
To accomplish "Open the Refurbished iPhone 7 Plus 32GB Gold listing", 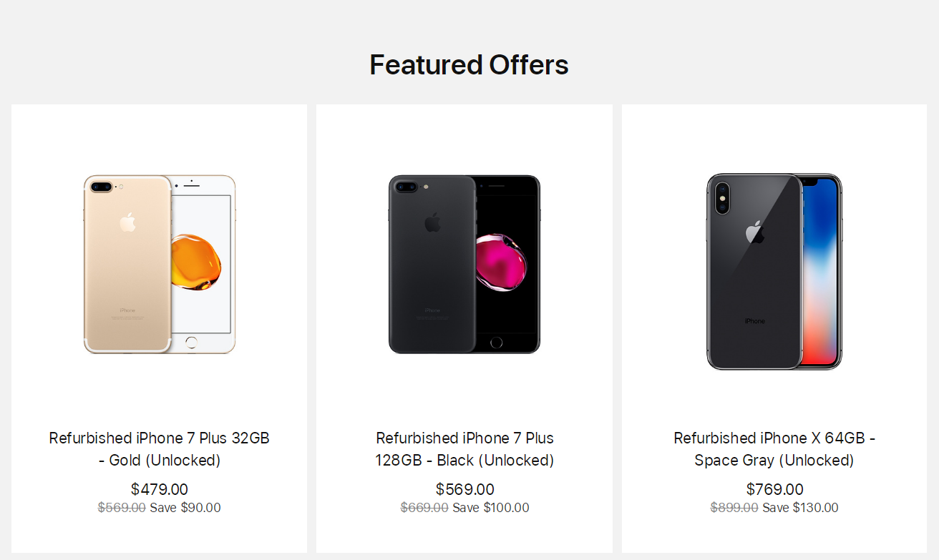I will point(159,448).
